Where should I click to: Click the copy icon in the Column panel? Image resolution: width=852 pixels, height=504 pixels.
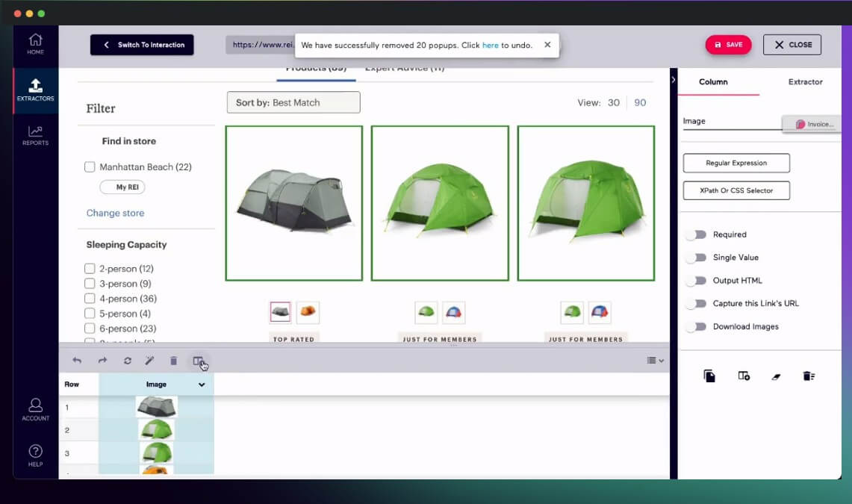point(709,376)
